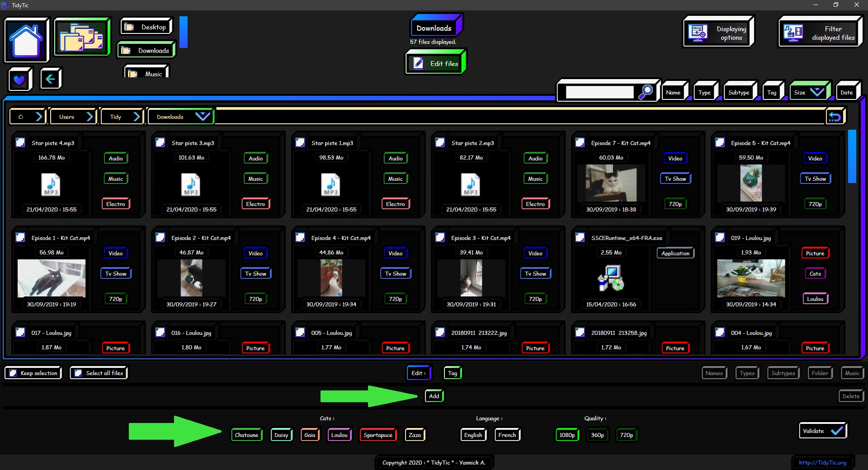Open the folders browser icon
Viewport: 868px width, 470px height.
[x=82, y=37]
